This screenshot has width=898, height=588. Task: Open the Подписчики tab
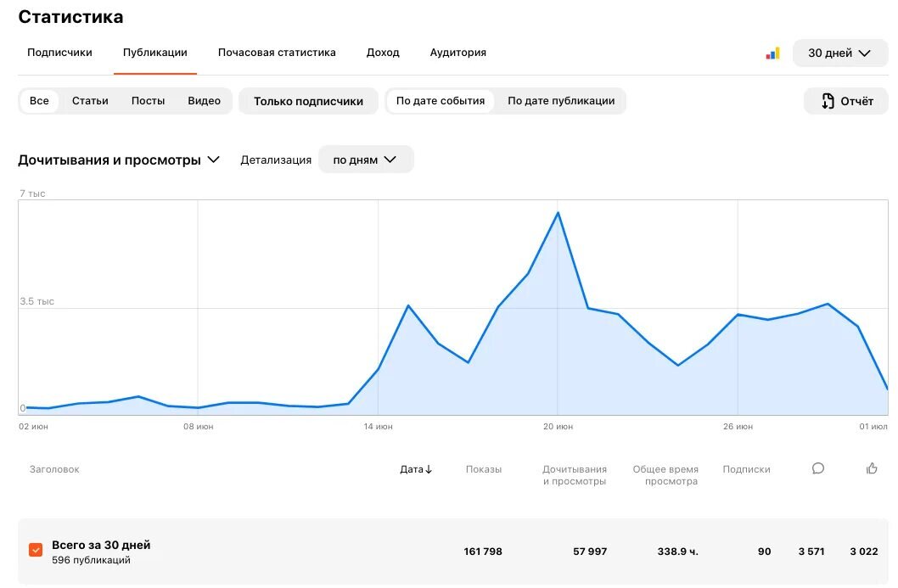pos(59,52)
